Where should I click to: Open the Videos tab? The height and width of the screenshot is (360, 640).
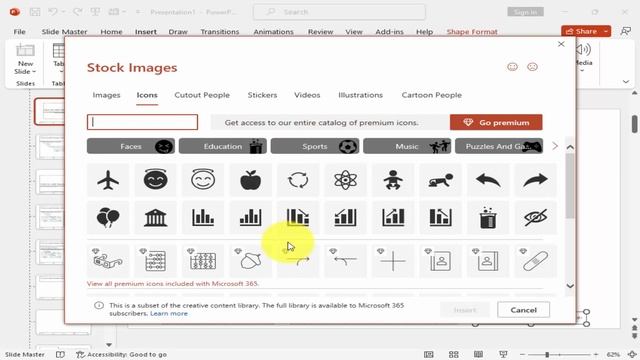point(307,95)
